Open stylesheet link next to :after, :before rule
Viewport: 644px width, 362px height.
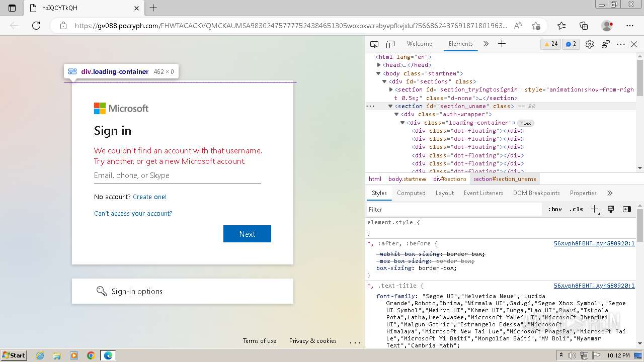[x=594, y=244]
